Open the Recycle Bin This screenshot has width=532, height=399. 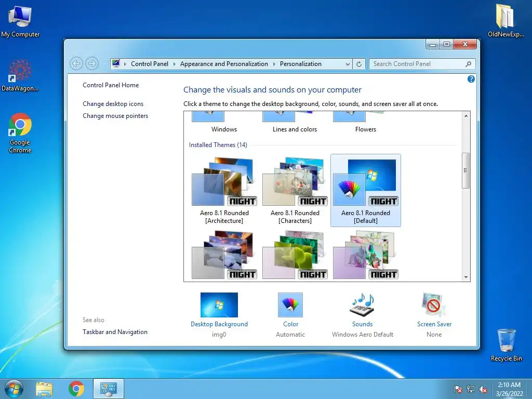[506, 345]
